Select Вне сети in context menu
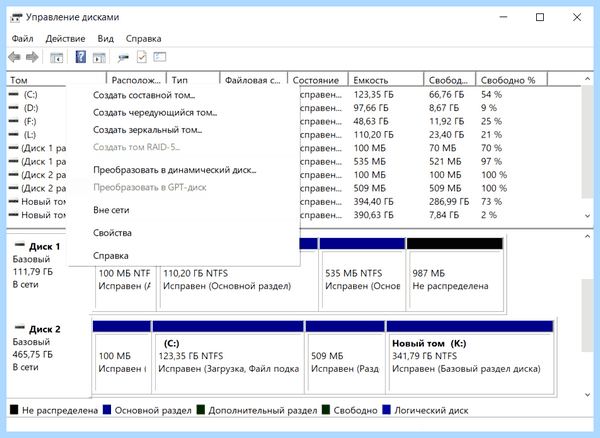The image size is (600, 438). click(x=111, y=210)
